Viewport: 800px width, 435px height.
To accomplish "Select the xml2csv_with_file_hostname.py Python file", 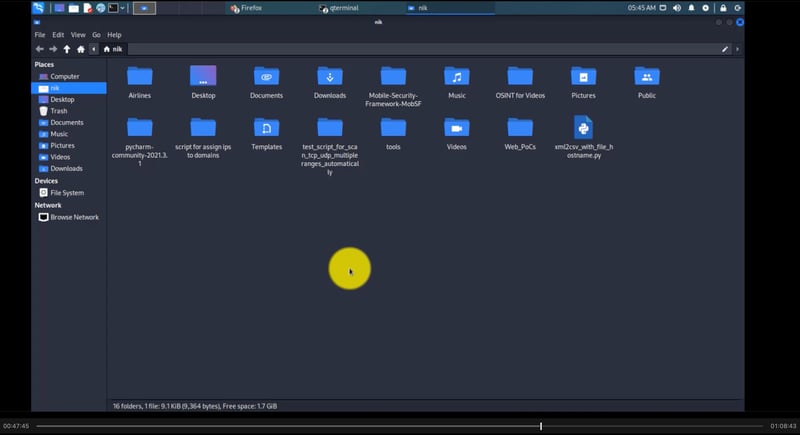I will (584, 137).
